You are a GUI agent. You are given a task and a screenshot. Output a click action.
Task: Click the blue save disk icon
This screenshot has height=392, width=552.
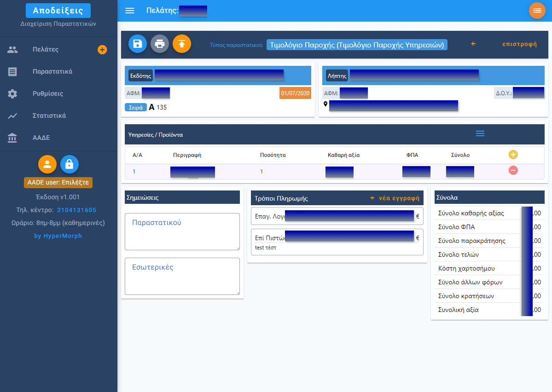[137, 44]
